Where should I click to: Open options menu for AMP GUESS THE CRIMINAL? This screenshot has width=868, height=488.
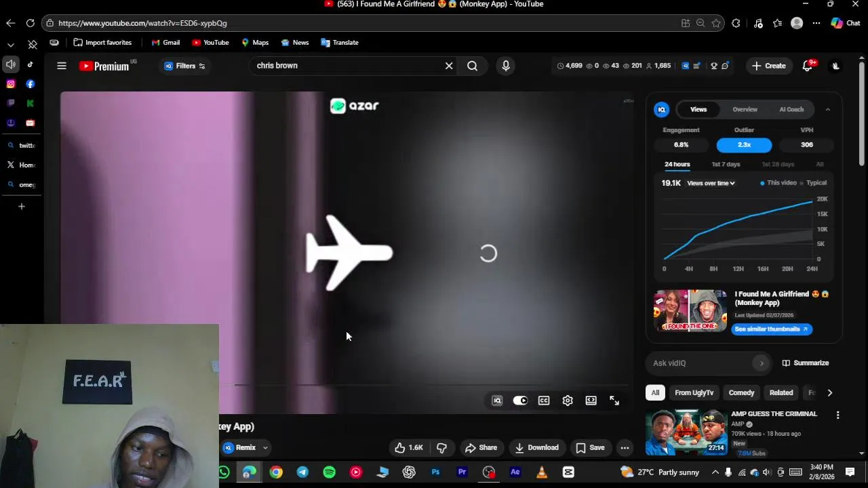(x=837, y=415)
